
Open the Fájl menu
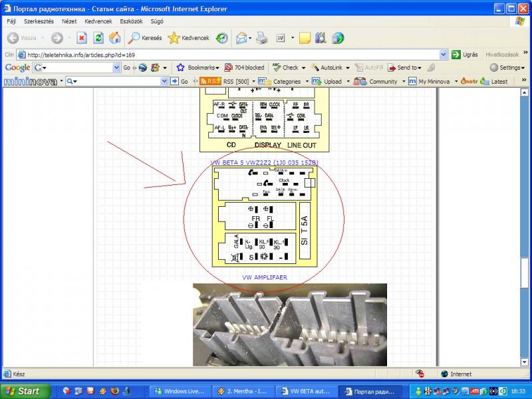pyautogui.click(x=11, y=21)
